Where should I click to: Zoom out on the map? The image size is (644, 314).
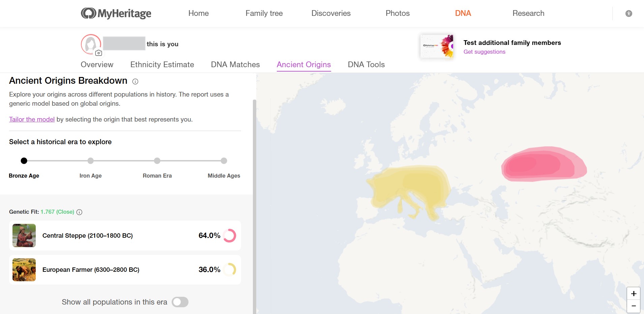(633, 306)
